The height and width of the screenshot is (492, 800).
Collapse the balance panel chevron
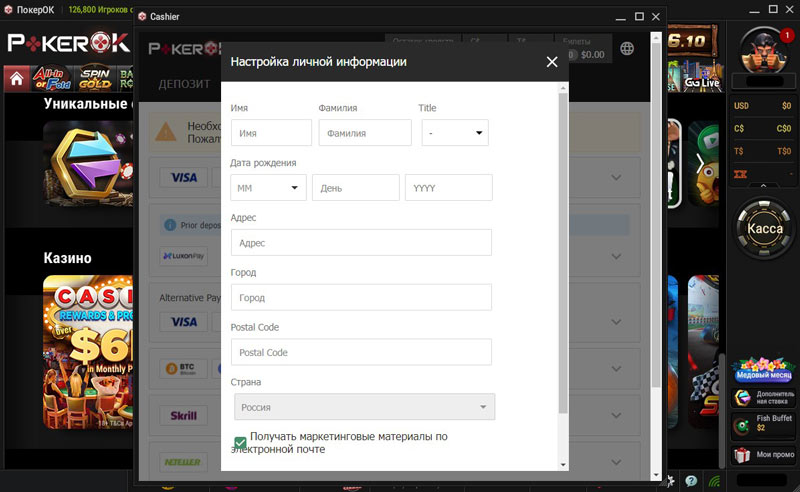[763, 186]
